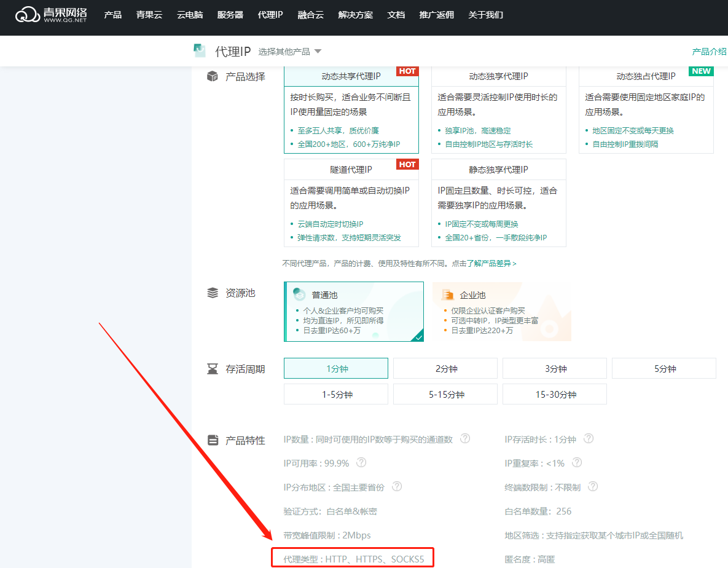Open 推广返佣 in top navigation
Screen dimensions: 728x568
(436, 15)
